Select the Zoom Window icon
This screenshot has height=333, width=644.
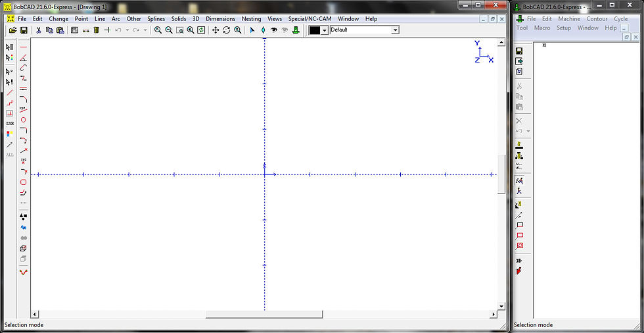tap(179, 30)
